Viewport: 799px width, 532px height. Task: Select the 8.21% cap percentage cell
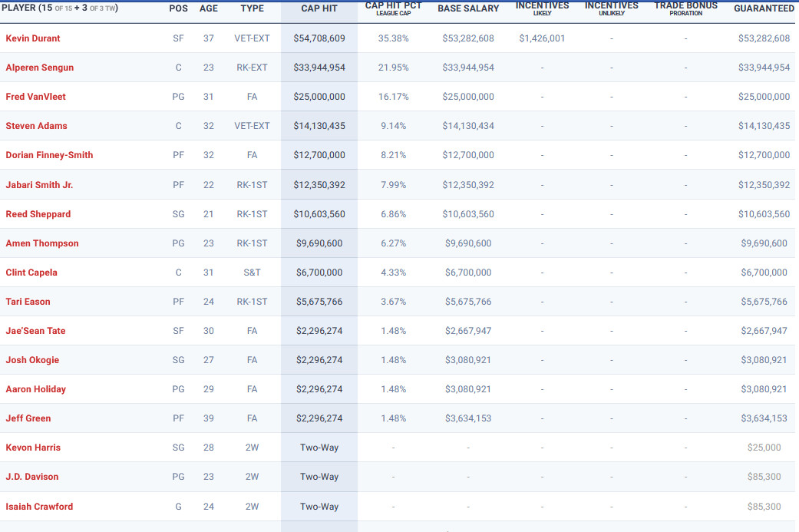(394, 155)
